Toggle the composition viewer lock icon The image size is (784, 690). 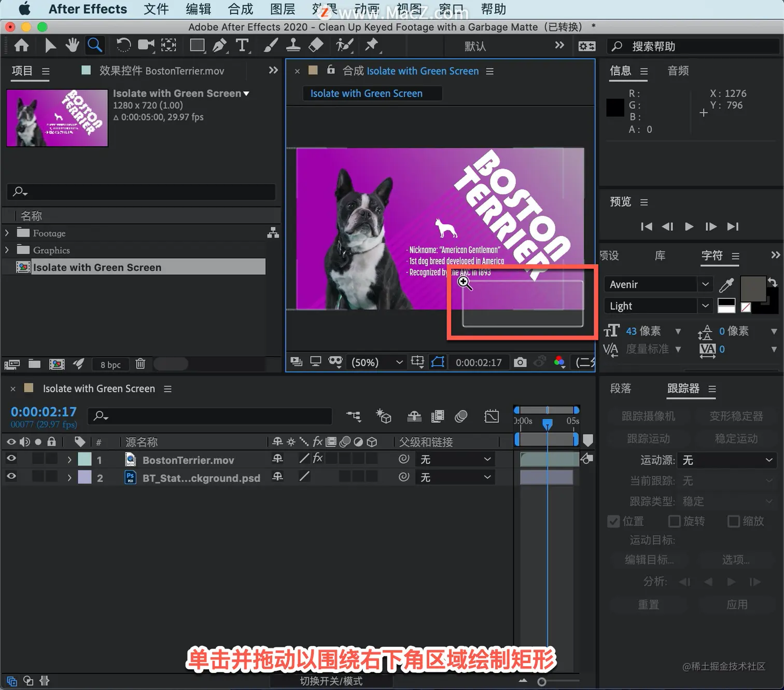[x=331, y=70]
